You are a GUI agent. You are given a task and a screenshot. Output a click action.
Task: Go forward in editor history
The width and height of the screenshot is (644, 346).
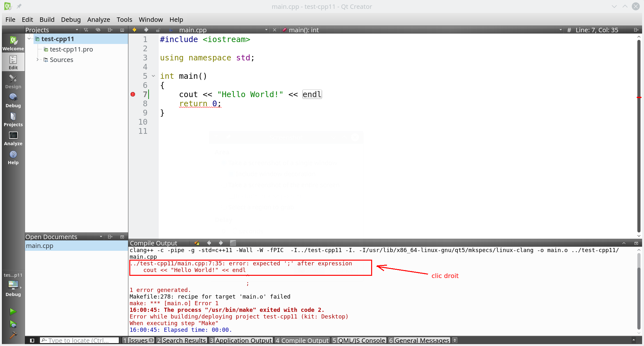(146, 30)
